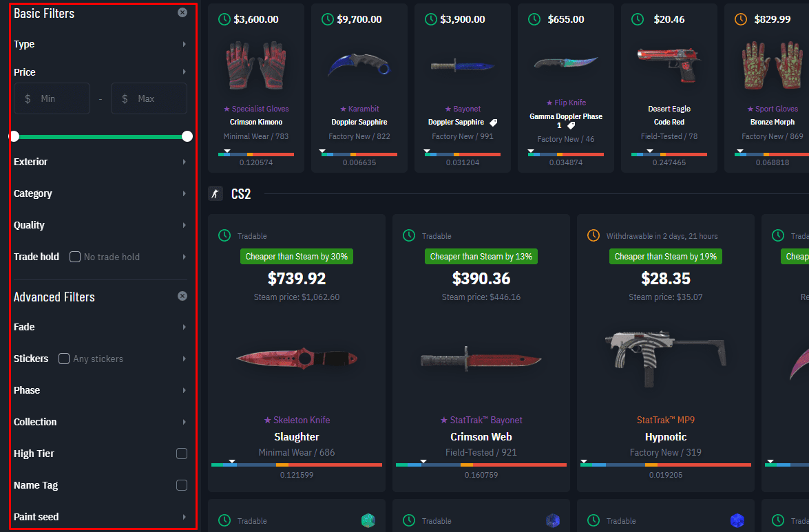Check the High Tier filter box

point(182,454)
